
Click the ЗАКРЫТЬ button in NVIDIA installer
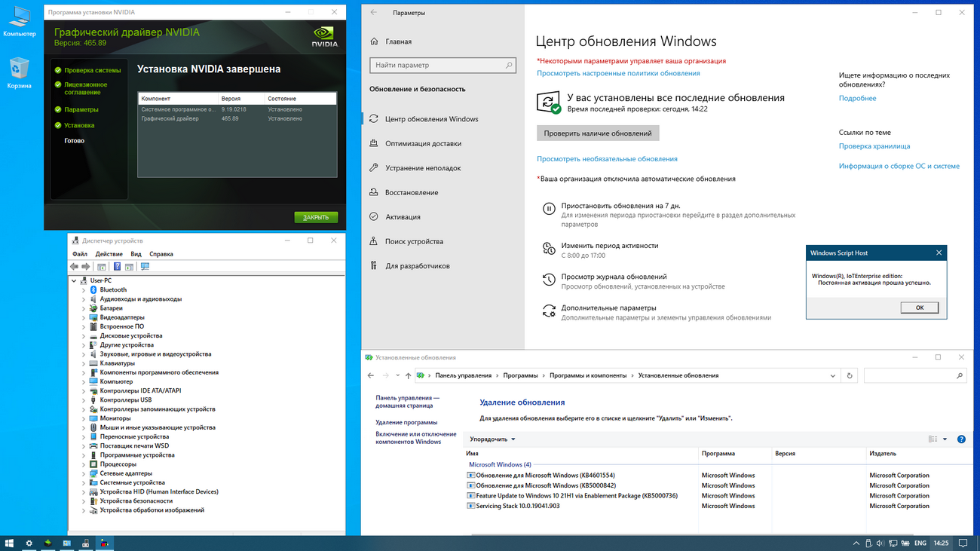coord(316,218)
